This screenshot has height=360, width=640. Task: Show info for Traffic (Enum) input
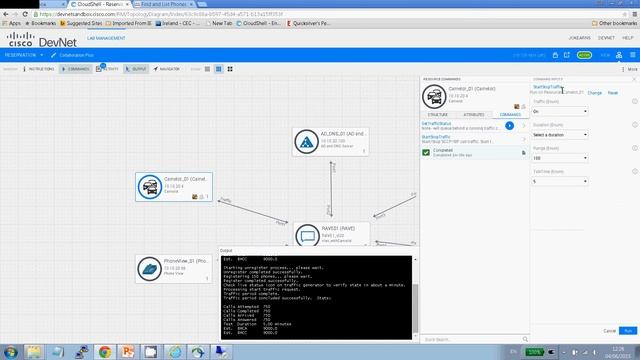pyautogui.click(x=635, y=101)
